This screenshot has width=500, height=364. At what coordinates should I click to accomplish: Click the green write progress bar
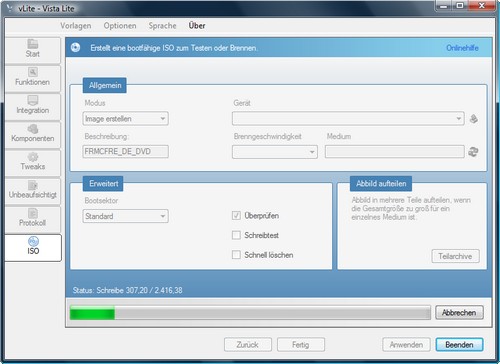tap(250, 313)
